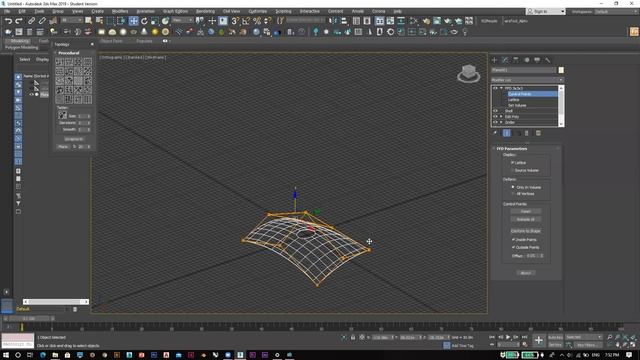Click the time slider handle

tap(29, 318)
